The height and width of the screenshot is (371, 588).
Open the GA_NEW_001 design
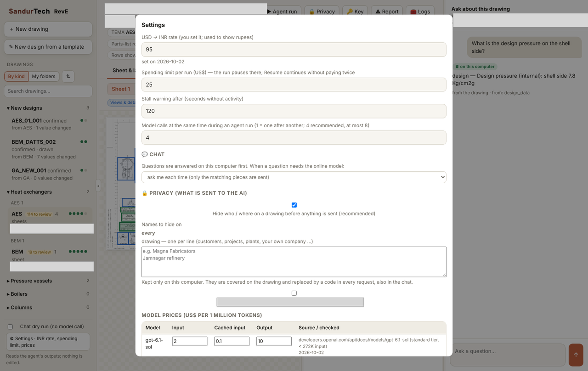[x=49, y=174]
